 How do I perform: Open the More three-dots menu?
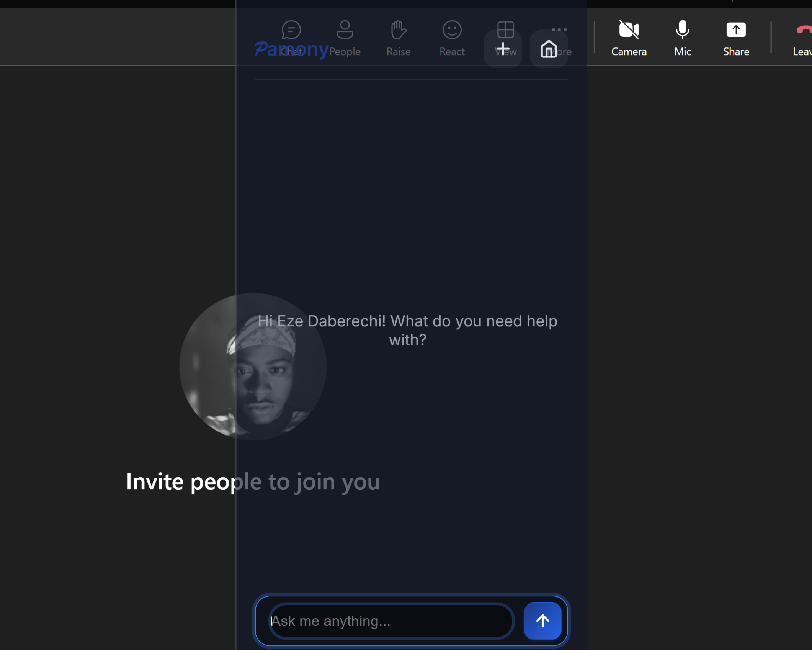pyautogui.click(x=559, y=29)
